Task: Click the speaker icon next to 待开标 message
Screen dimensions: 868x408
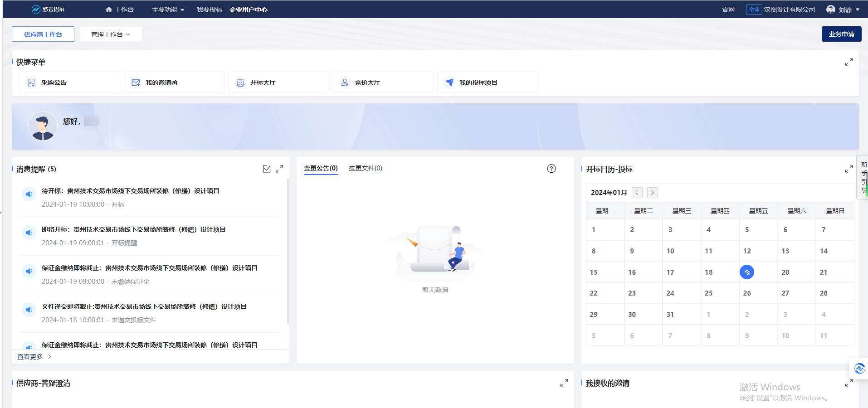Action: click(29, 194)
